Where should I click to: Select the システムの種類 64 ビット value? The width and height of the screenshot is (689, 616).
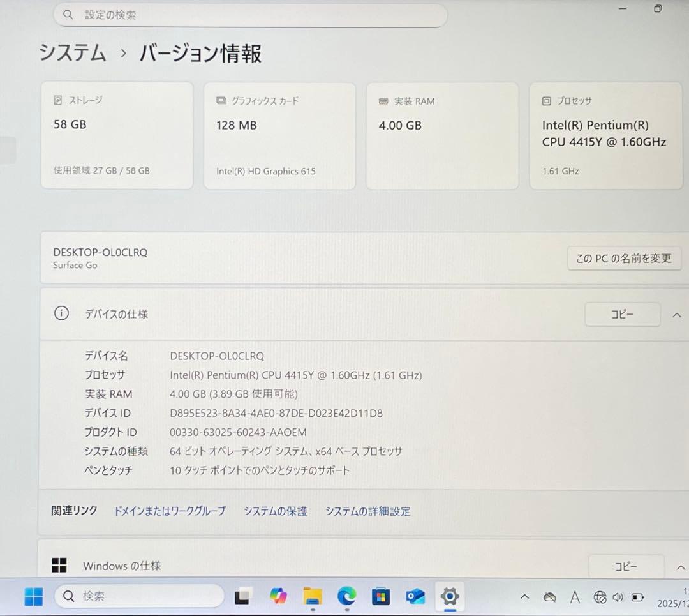point(286,451)
